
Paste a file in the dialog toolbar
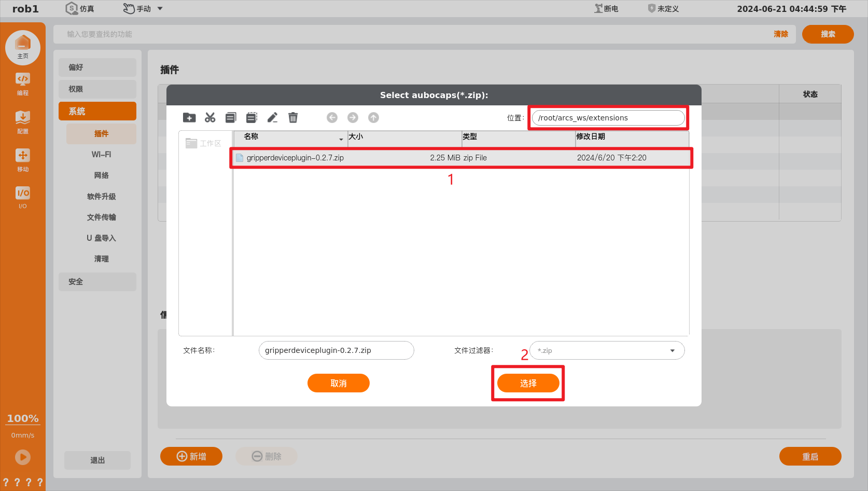251,117
